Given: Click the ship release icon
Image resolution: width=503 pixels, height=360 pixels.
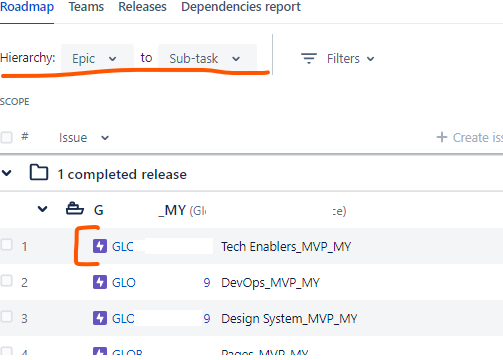Looking at the screenshot, I should pyautogui.click(x=75, y=209).
